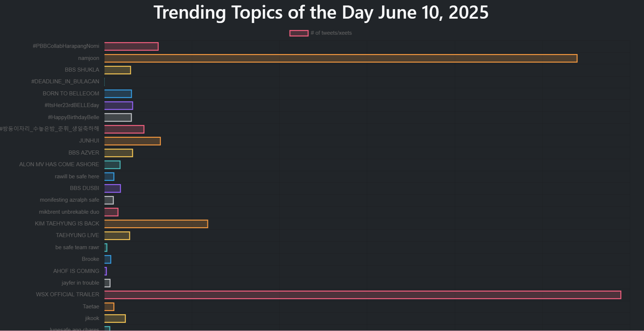Click the jikook yellow bar
Screen dimensions: 644x331
(115, 319)
